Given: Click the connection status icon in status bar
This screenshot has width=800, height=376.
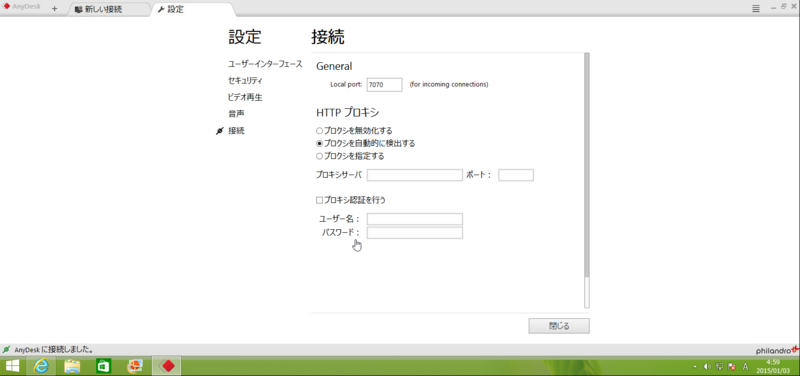Looking at the screenshot, I should click(6, 350).
